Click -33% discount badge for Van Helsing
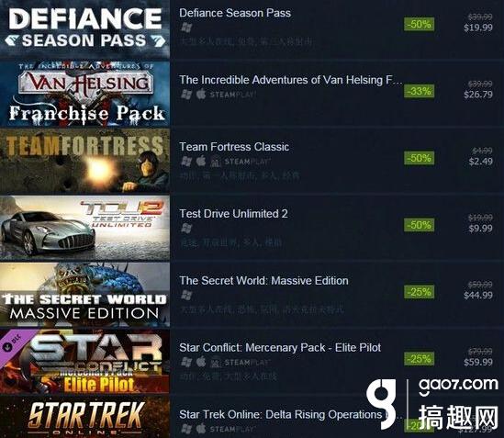This screenshot has width=504, height=438. click(419, 91)
